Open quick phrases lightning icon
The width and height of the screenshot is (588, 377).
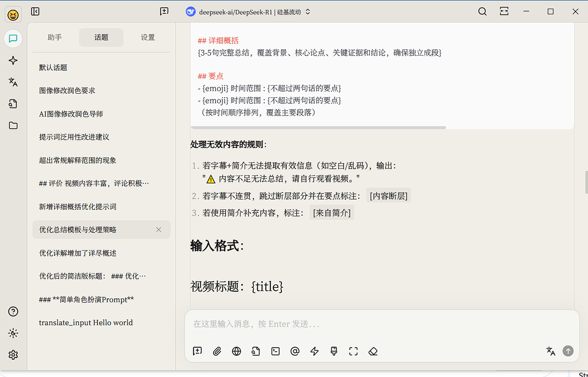click(x=314, y=351)
